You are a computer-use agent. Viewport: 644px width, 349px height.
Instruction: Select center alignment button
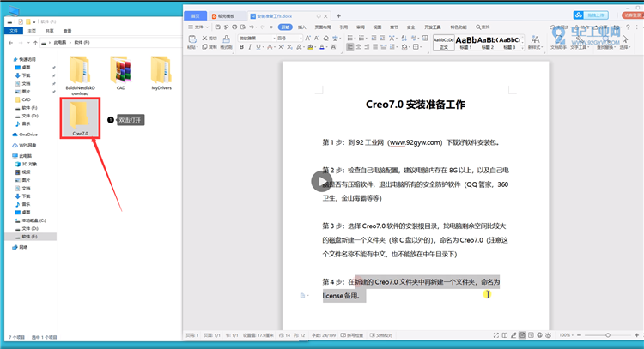359,47
